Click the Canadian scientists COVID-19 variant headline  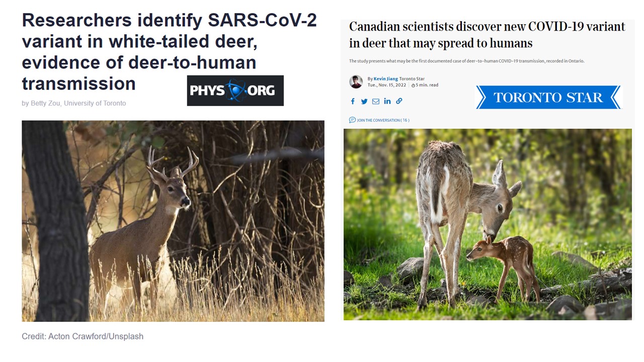point(487,34)
